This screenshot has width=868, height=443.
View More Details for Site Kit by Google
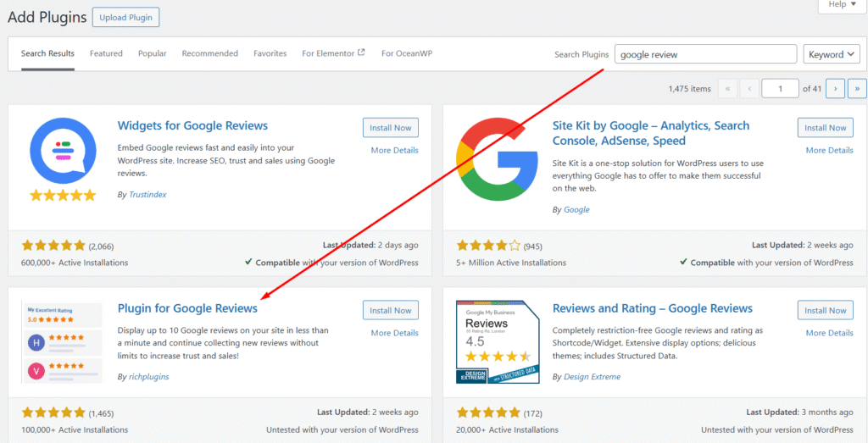(x=829, y=151)
